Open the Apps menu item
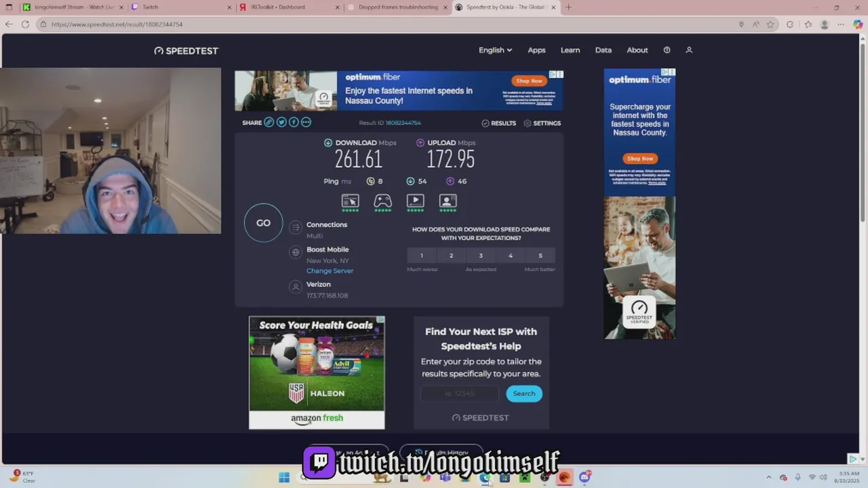Viewport: 868px width, 488px height. (536, 50)
